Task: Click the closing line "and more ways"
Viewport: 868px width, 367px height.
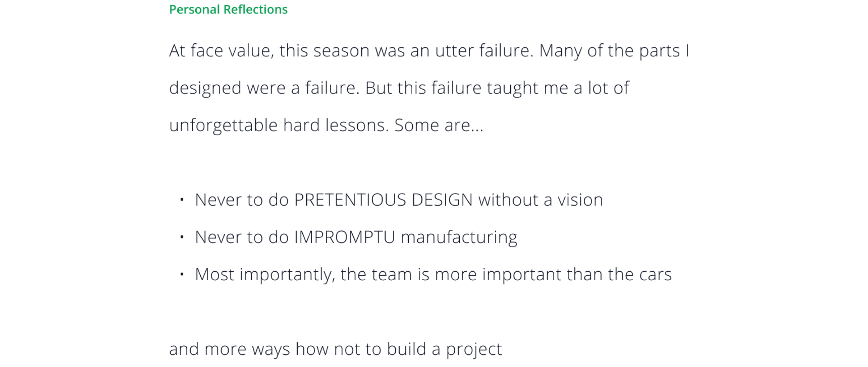Action: [335, 349]
